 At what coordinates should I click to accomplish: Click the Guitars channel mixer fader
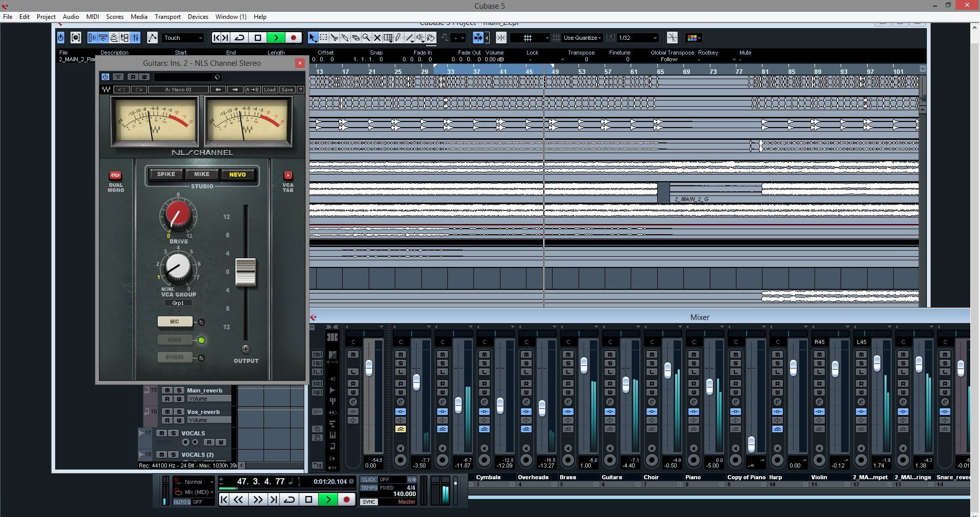[626, 384]
